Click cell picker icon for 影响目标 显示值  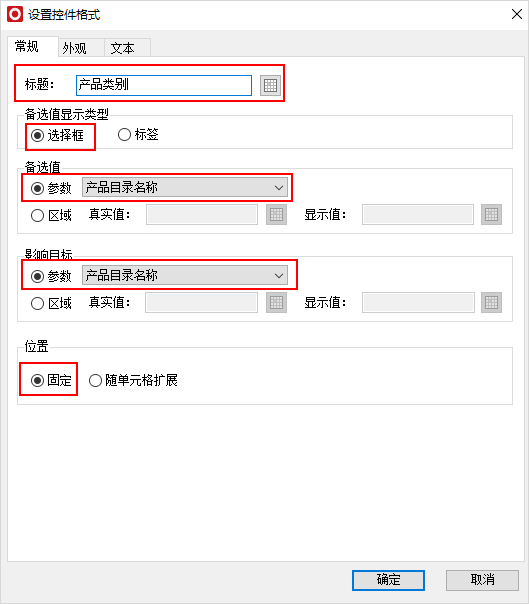click(x=491, y=302)
